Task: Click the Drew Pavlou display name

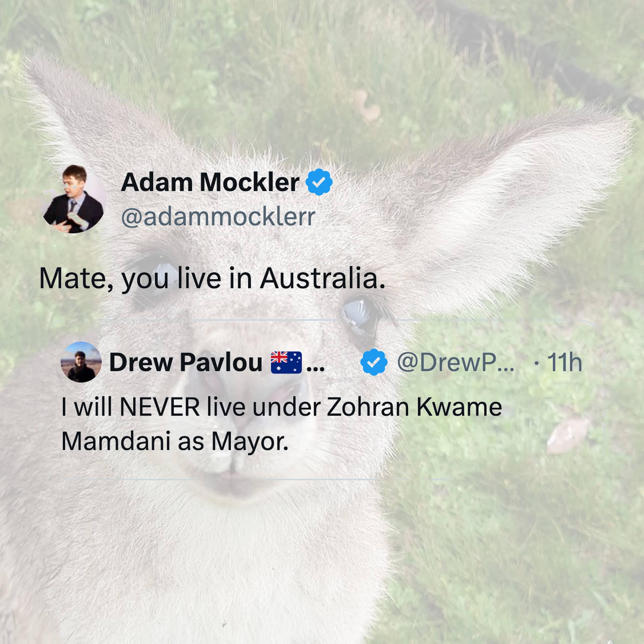Action: pyautogui.click(x=186, y=362)
